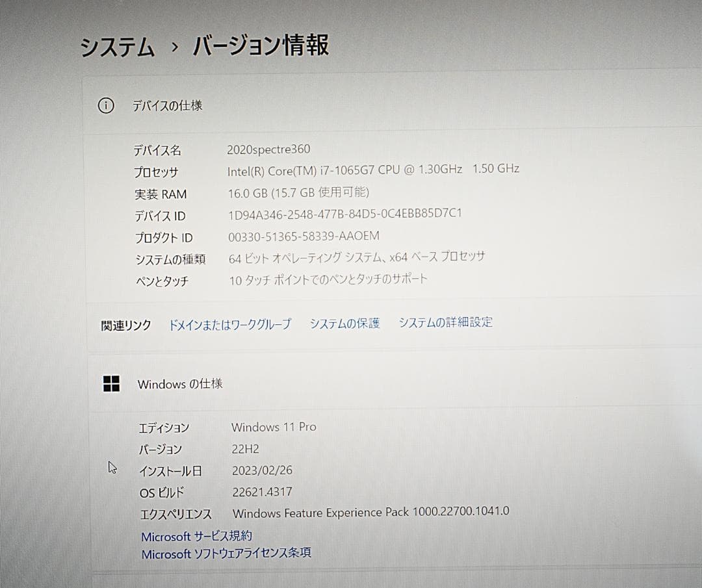Screen dimensions: 702x588
Task: Select the OS build 22621.4317
Action: [262, 492]
